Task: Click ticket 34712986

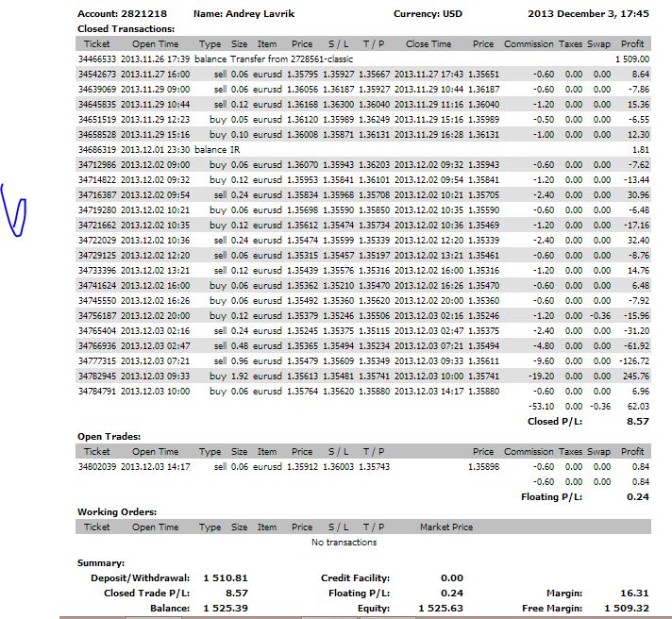Action: (97, 165)
